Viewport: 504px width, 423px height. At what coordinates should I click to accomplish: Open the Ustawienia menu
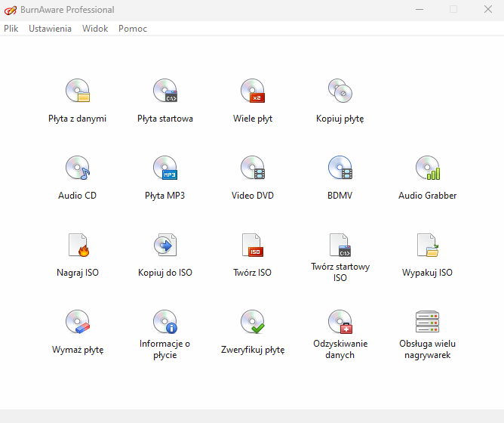click(50, 29)
